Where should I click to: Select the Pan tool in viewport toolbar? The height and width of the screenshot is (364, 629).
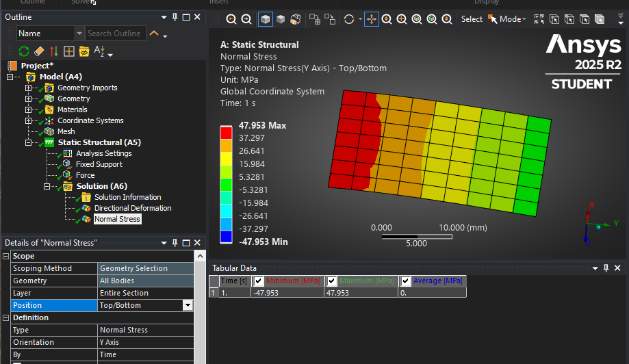point(371,19)
